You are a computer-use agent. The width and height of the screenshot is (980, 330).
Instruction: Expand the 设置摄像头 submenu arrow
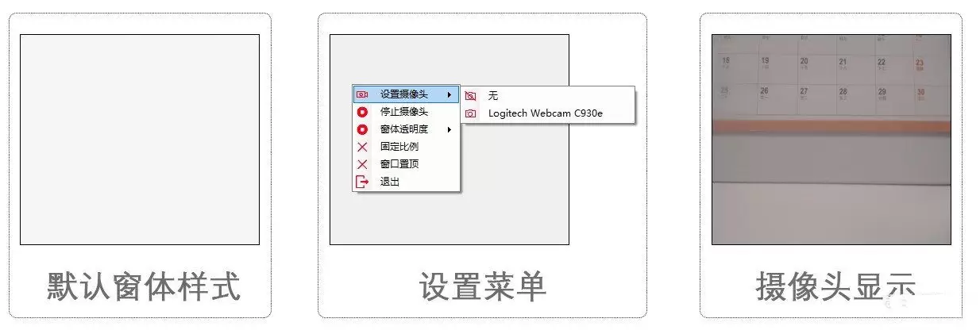(x=449, y=95)
